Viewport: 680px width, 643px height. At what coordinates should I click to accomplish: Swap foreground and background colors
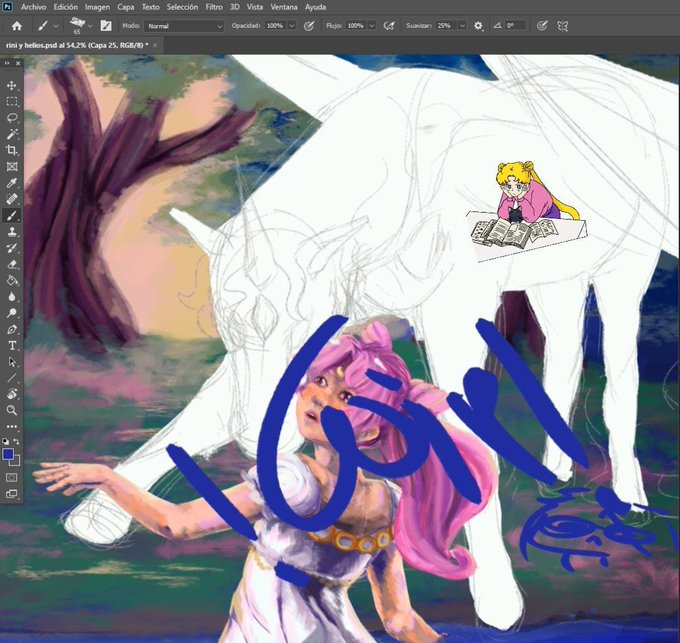click(x=16, y=441)
